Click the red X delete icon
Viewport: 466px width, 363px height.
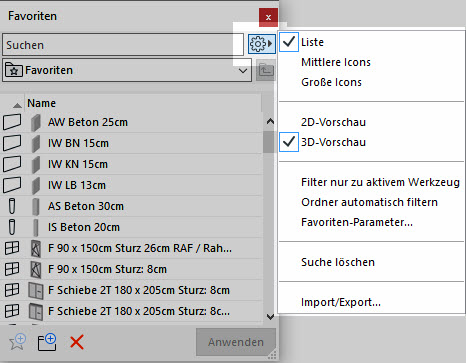[x=77, y=342]
